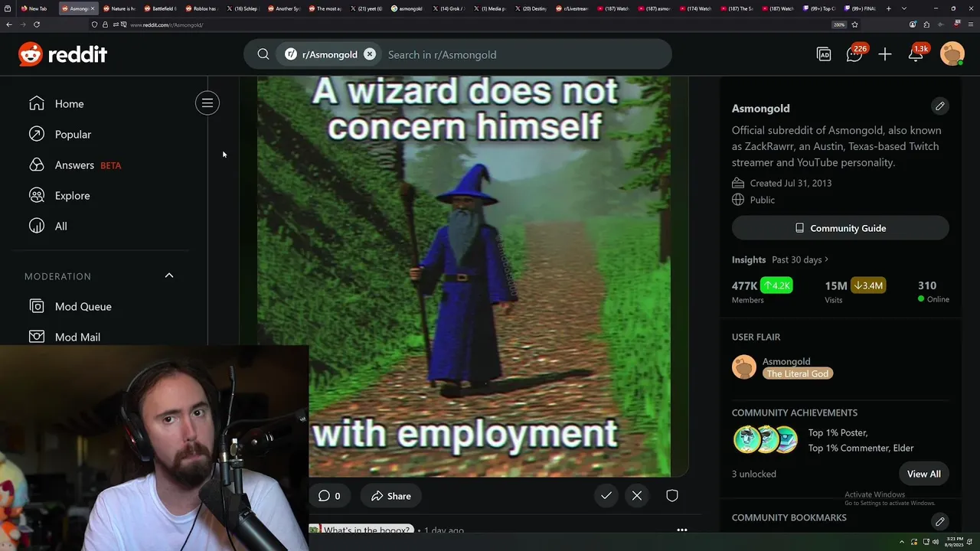The width and height of the screenshot is (980, 551).
Task: Edit community details pencil icon
Action: [x=939, y=106]
